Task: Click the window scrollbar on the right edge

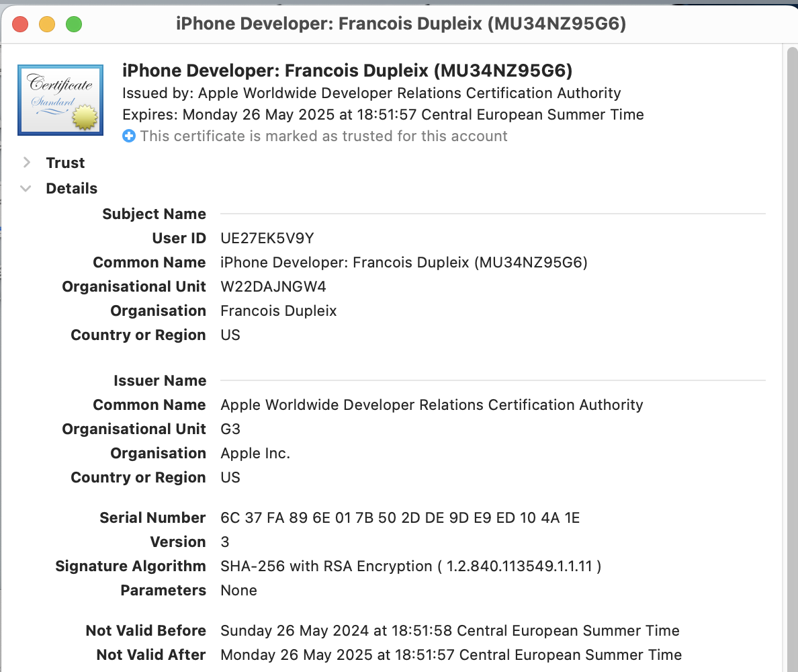Action: [x=791, y=336]
